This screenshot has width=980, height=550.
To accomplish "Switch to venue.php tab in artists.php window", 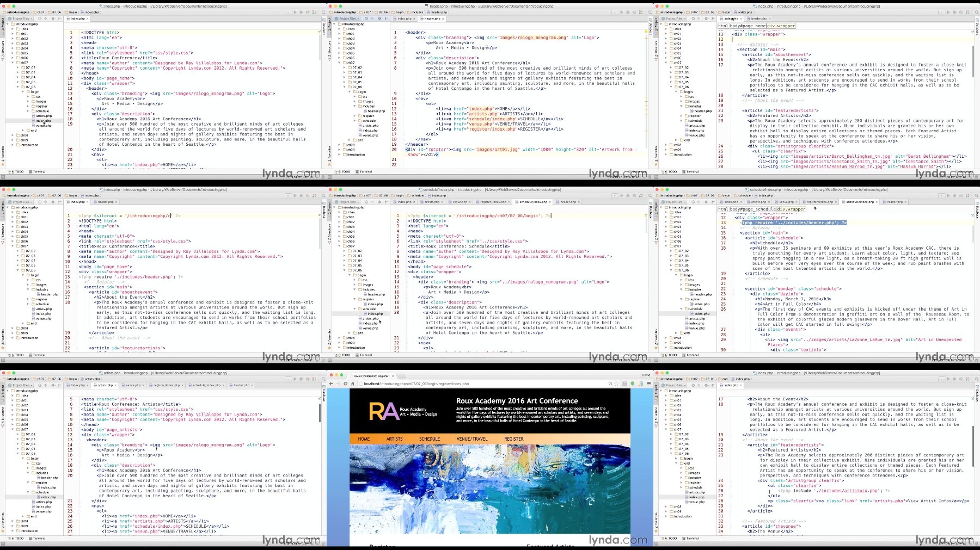I will pos(133,385).
